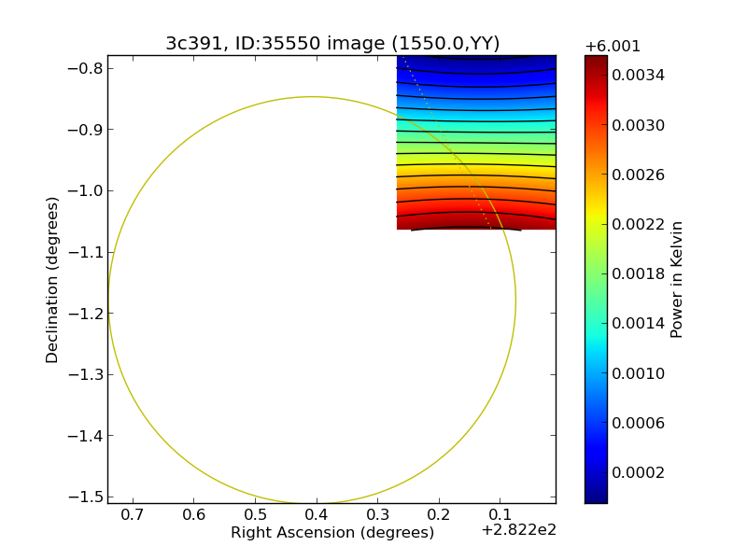The width and height of the screenshot is (747, 560).
Task: Click the declination tick label '−1.3'
Action: pyautogui.click(x=85, y=374)
